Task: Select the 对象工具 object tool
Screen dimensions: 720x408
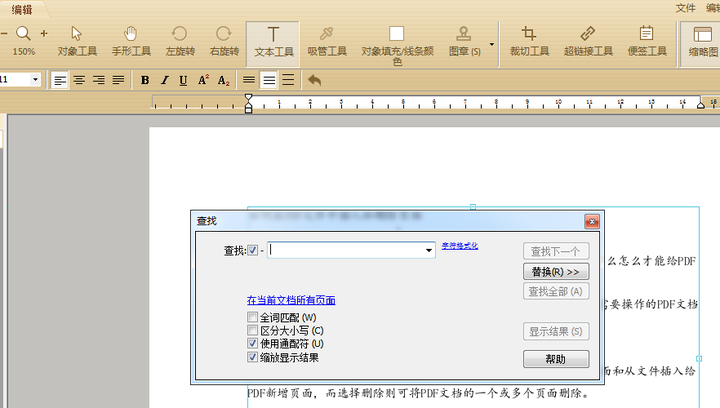Action: tap(77, 41)
